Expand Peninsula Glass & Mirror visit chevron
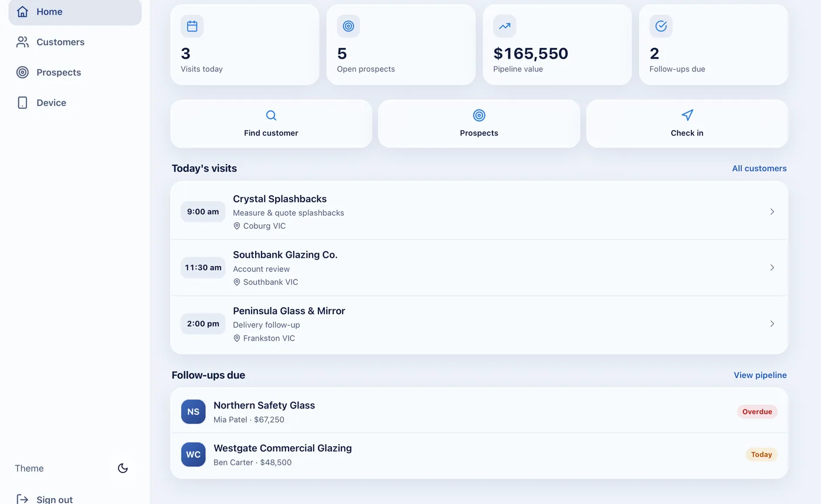This screenshot has width=821, height=504. 772,323
